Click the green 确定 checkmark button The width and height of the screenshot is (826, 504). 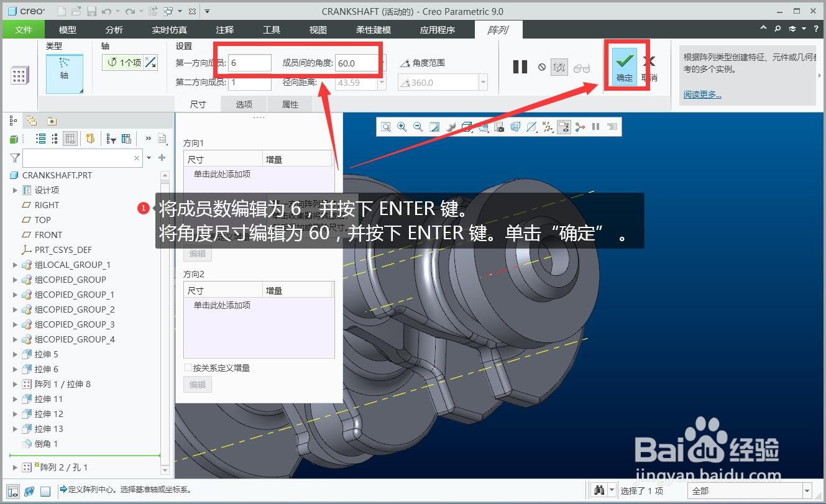[625, 66]
